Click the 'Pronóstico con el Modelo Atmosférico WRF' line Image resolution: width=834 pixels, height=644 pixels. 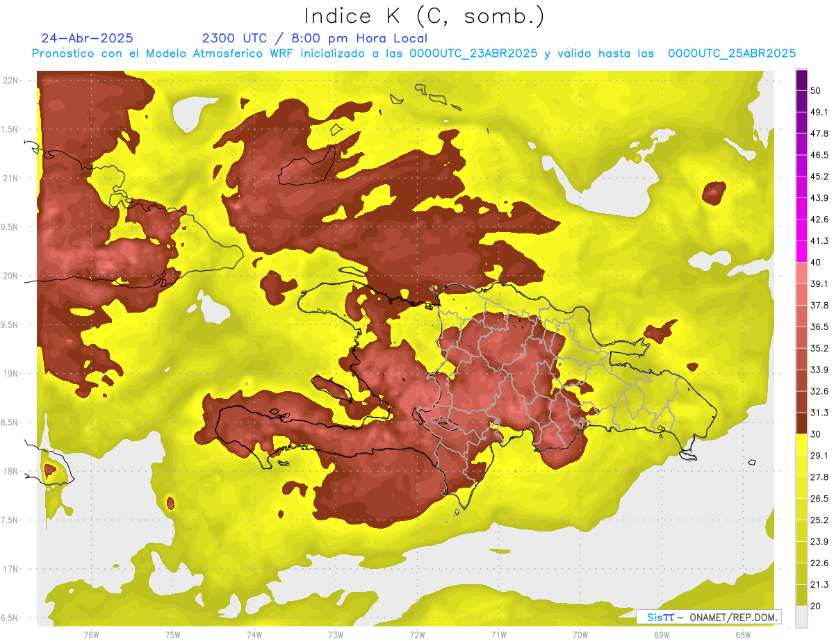point(414,53)
